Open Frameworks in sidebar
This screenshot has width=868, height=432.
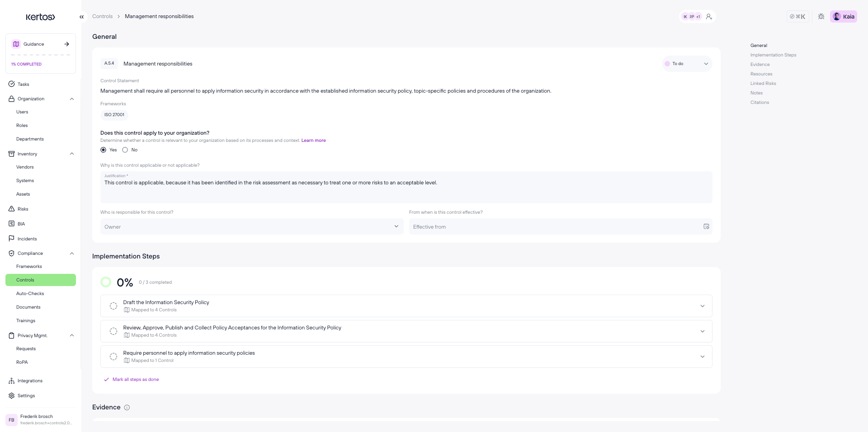coord(29,267)
